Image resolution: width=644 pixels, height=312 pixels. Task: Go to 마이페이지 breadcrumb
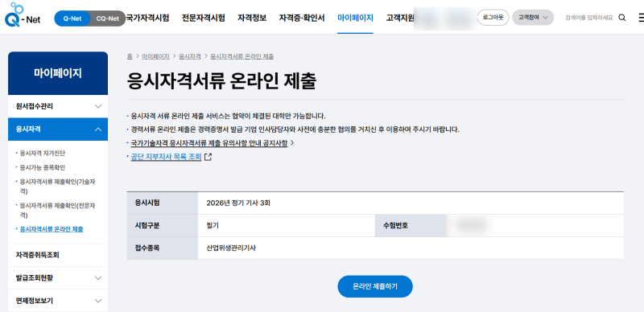155,56
